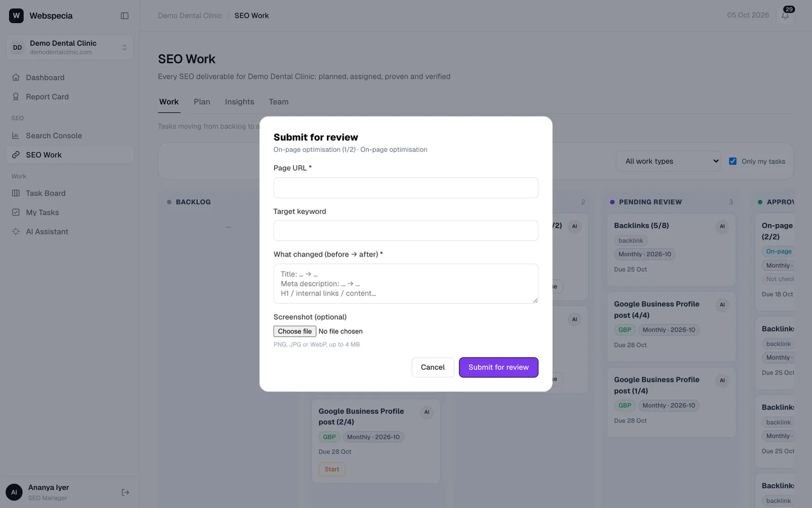Switch to the Plan tab
Image resolution: width=812 pixels, height=508 pixels.
click(202, 102)
